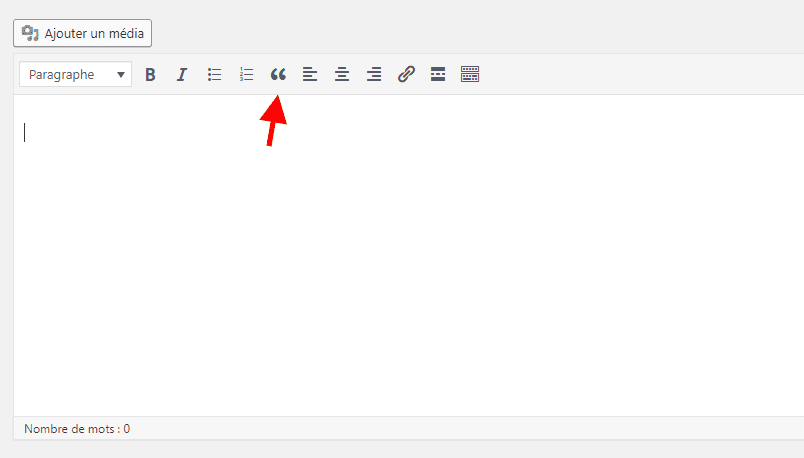Click the Ajouter un média button
This screenshot has height=458, width=804.
pyautogui.click(x=82, y=33)
